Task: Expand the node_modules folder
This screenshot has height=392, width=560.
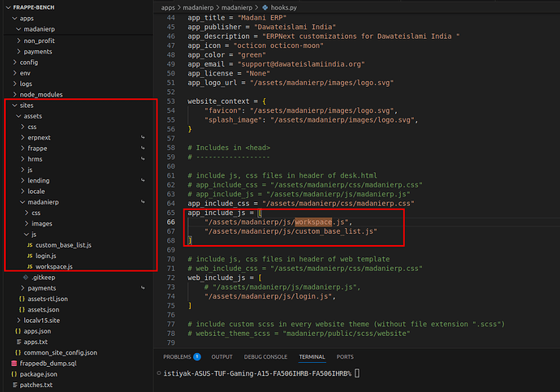Action: (12, 94)
